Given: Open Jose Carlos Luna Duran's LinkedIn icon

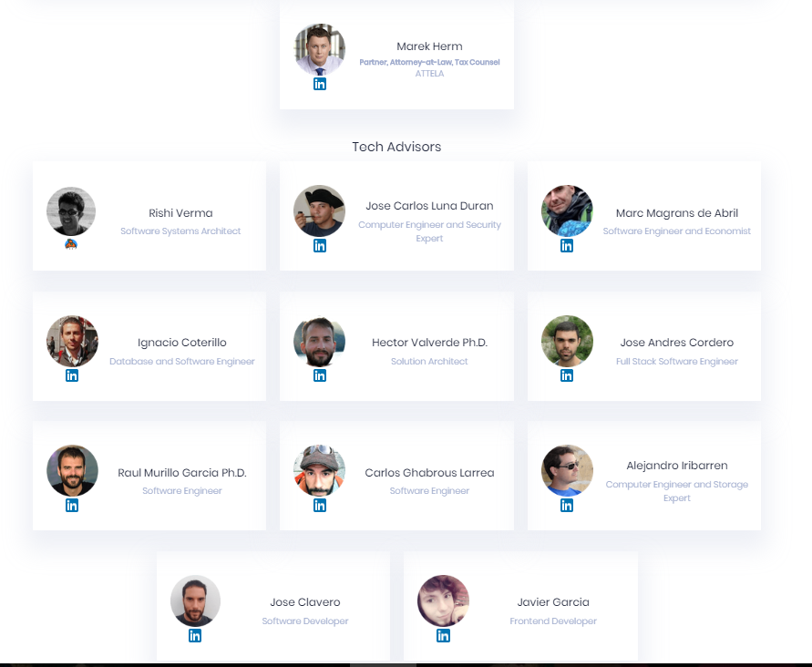Looking at the screenshot, I should point(320,246).
